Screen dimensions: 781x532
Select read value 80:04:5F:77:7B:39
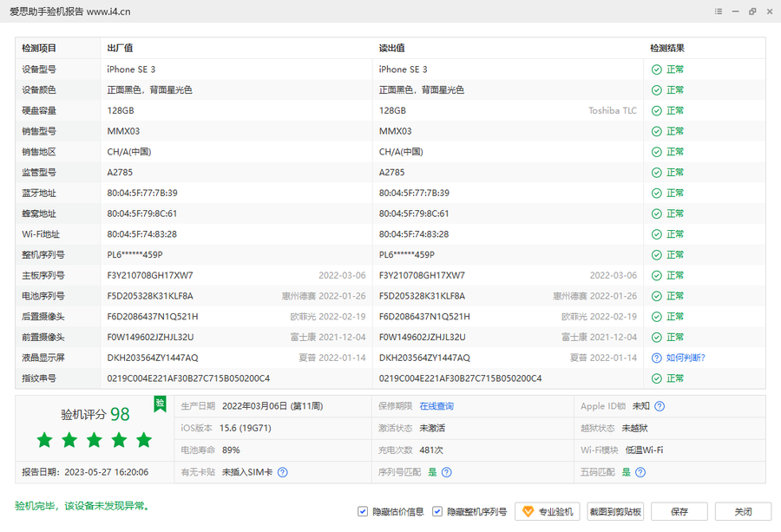(414, 193)
